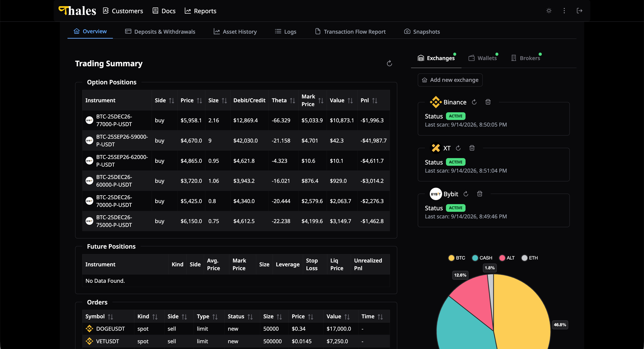Open the Customers menu
The width and height of the screenshot is (644, 349).
point(123,11)
